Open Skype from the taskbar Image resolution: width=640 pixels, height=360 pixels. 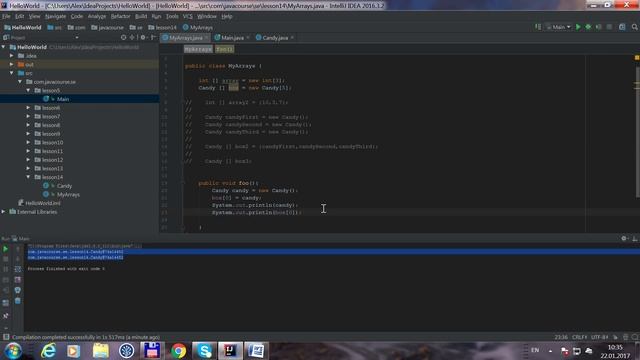pyautogui.click(x=204, y=351)
